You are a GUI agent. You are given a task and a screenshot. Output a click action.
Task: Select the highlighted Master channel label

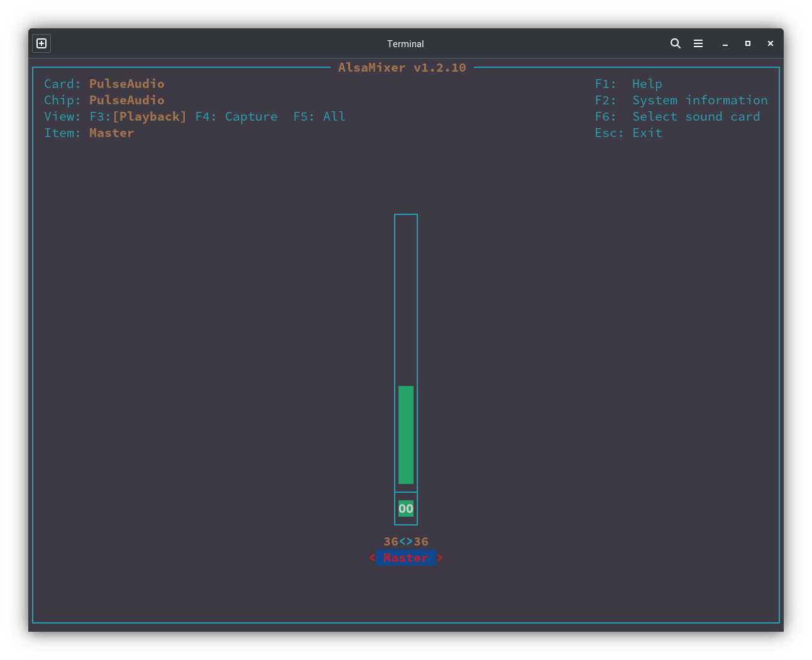click(x=406, y=558)
